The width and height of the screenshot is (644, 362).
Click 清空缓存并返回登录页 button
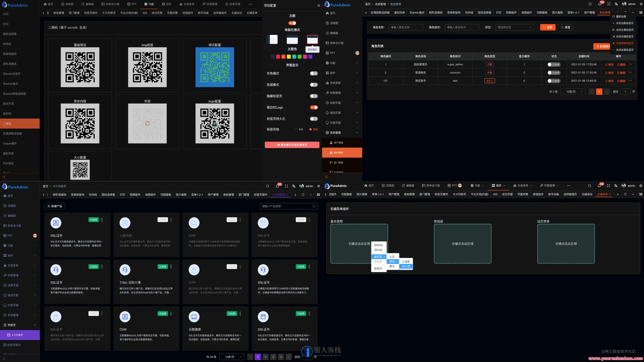point(292,145)
